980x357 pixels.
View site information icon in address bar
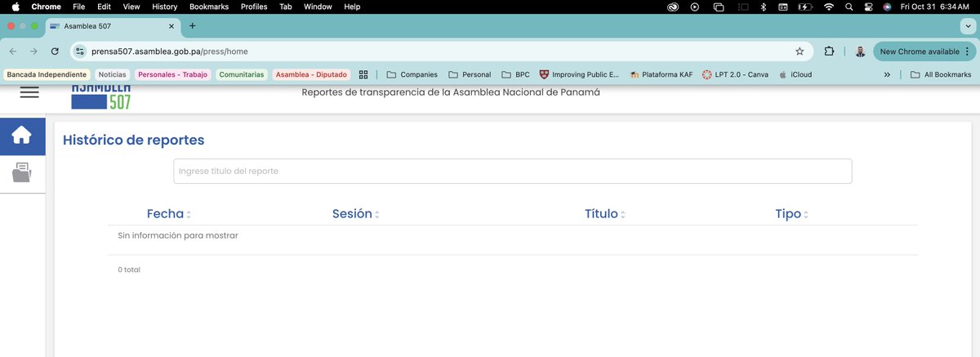click(x=80, y=51)
